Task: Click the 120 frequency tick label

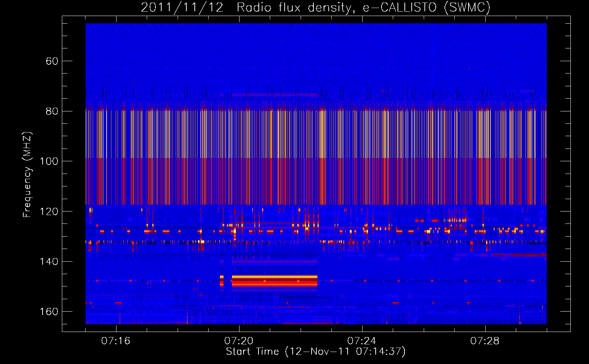Action: point(49,211)
